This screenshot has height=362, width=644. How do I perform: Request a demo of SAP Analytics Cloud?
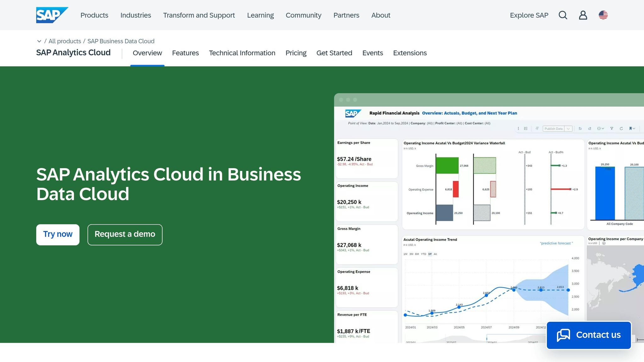pyautogui.click(x=125, y=234)
